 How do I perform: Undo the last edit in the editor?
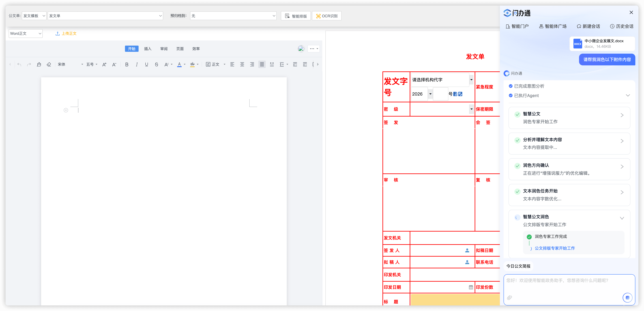tap(19, 64)
